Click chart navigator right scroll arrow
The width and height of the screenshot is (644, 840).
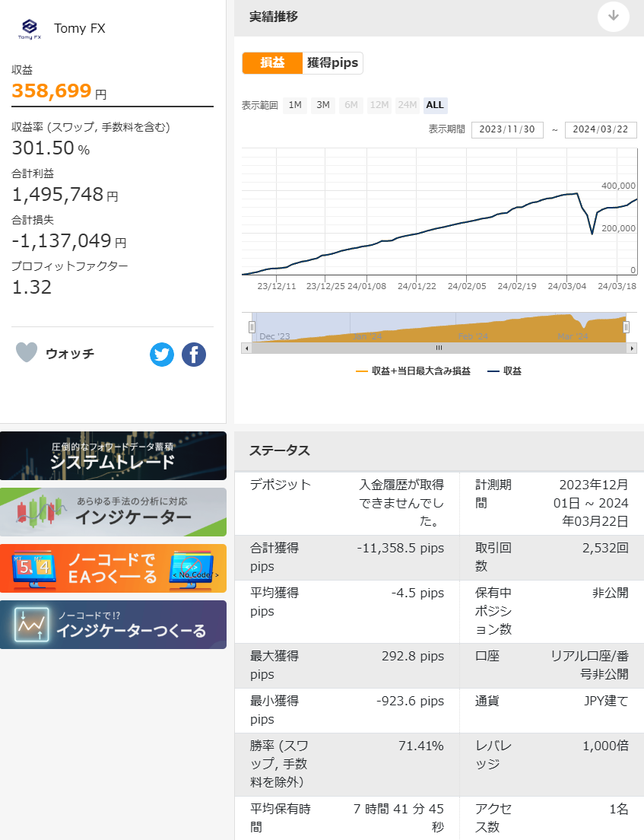pyautogui.click(x=633, y=348)
